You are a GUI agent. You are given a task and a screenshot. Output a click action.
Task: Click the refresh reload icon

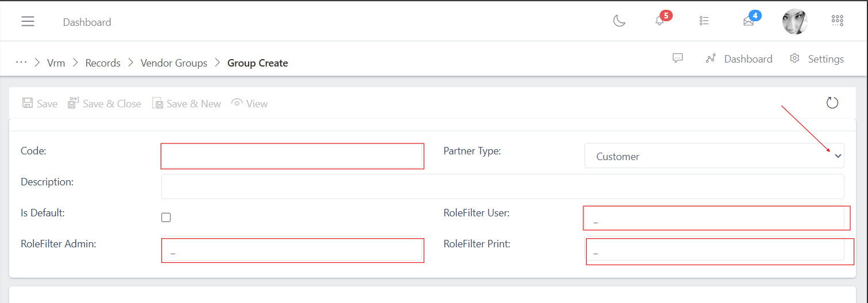[832, 103]
